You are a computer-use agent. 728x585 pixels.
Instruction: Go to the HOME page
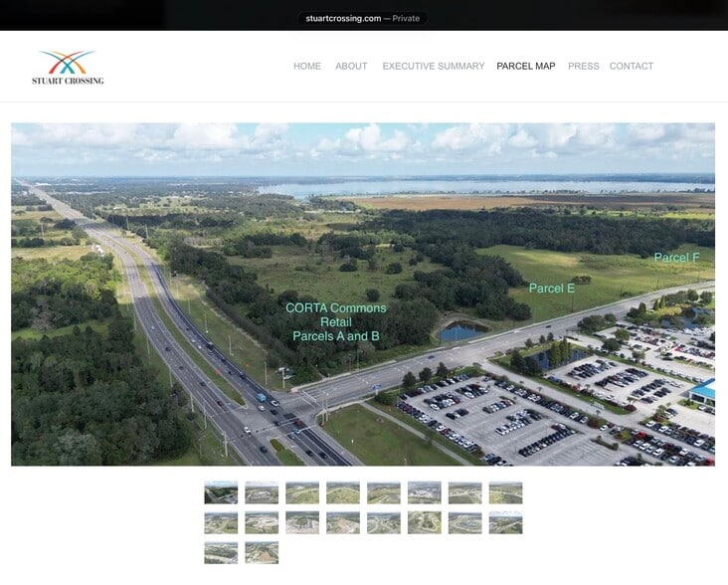point(307,67)
